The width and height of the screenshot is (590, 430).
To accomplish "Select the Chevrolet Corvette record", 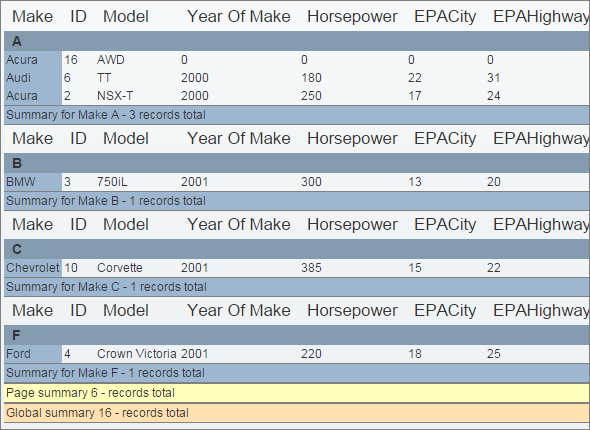I will (297, 268).
